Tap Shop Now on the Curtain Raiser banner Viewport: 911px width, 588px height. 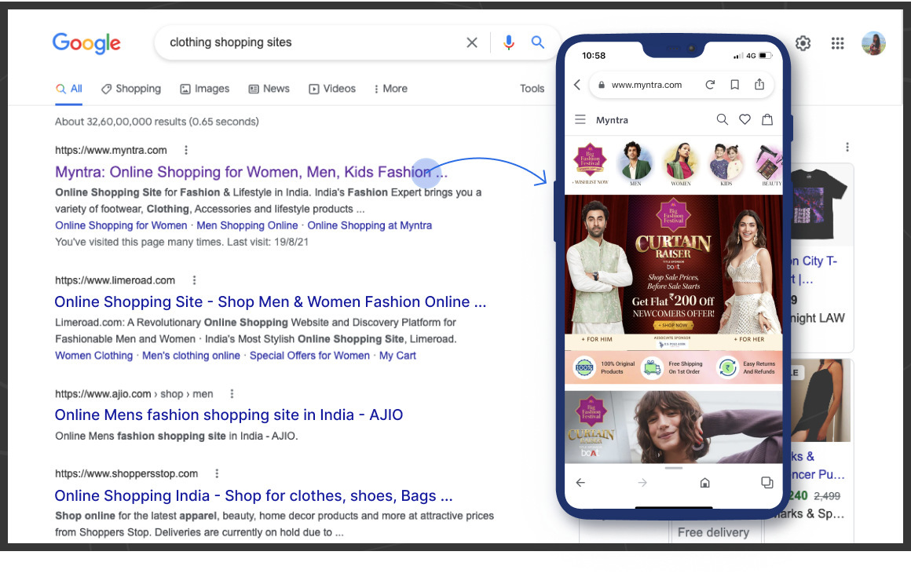[x=673, y=325]
